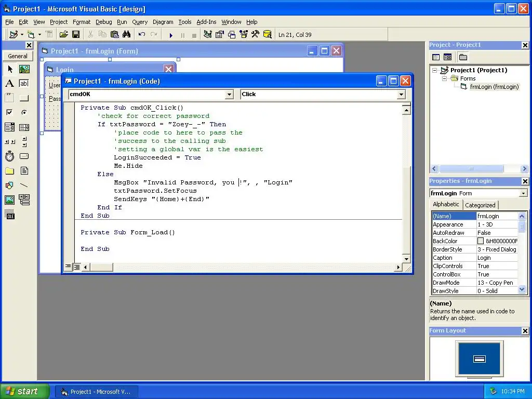The height and width of the screenshot is (399, 532).
Task: Click the End stop square toolbar icon
Action: [x=194, y=35]
